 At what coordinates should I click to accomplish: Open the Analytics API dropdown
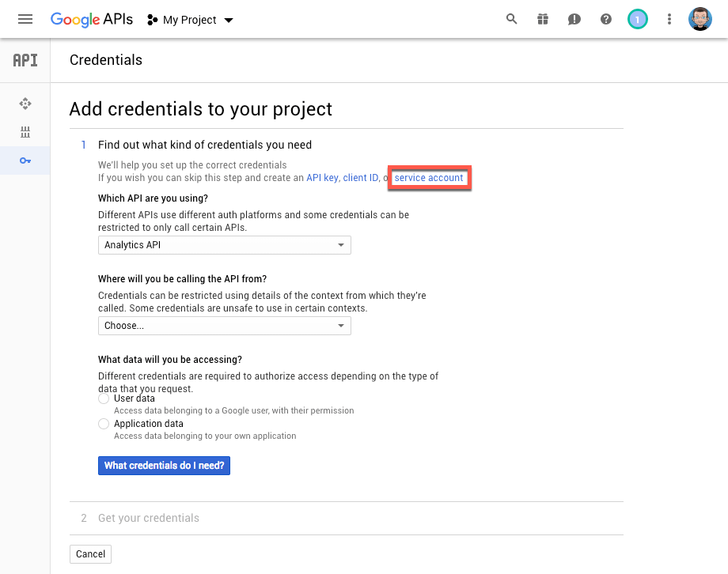coord(224,245)
